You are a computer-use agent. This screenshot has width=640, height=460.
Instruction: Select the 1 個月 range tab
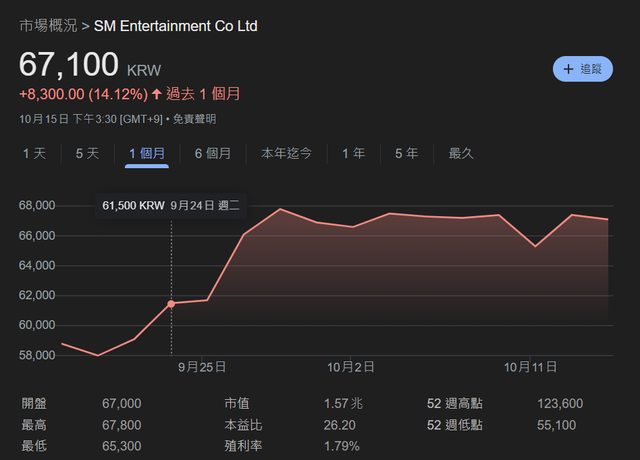pos(147,153)
